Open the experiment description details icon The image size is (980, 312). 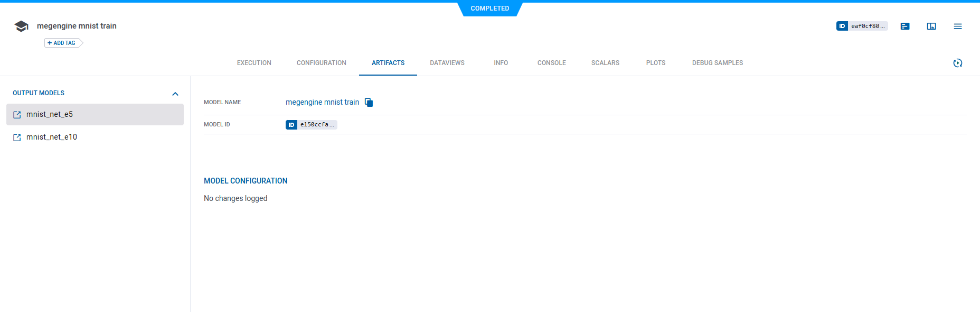point(905,26)
